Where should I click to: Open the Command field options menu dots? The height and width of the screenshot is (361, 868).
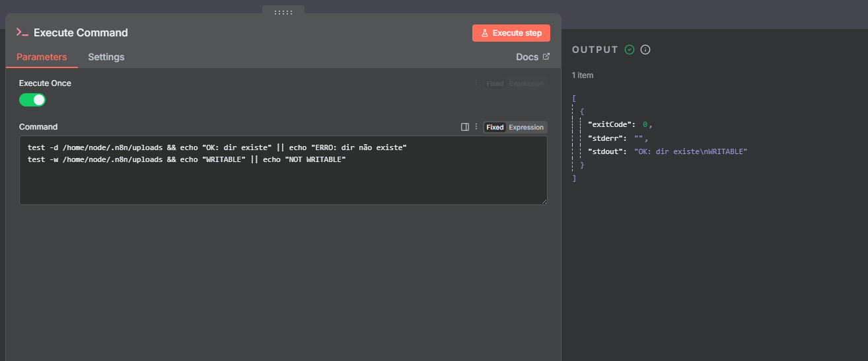476,127
